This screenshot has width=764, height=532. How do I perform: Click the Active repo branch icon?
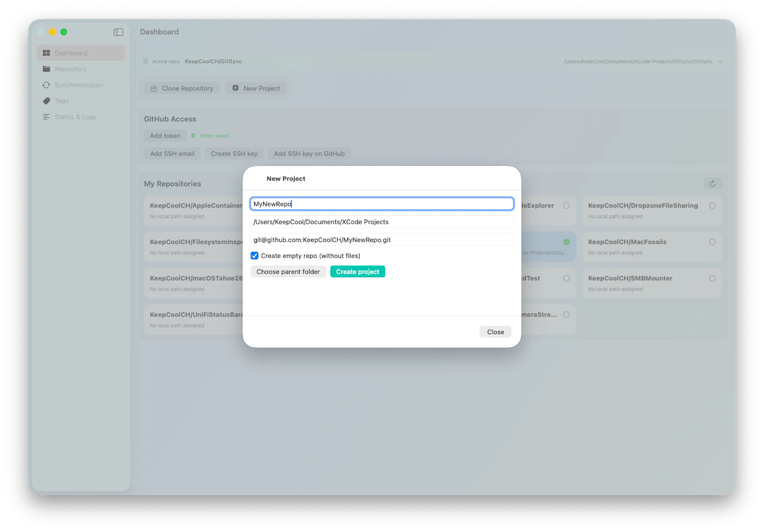[x=146, y=61]
